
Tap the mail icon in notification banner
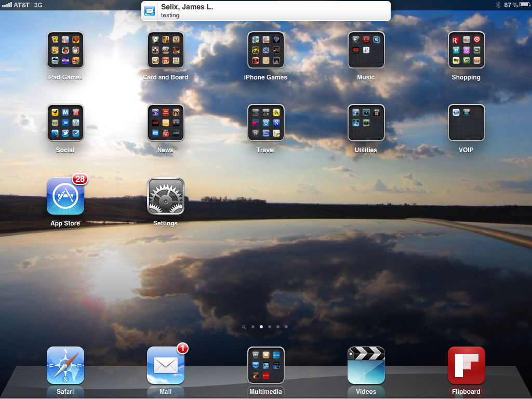(x=150, y=11)
